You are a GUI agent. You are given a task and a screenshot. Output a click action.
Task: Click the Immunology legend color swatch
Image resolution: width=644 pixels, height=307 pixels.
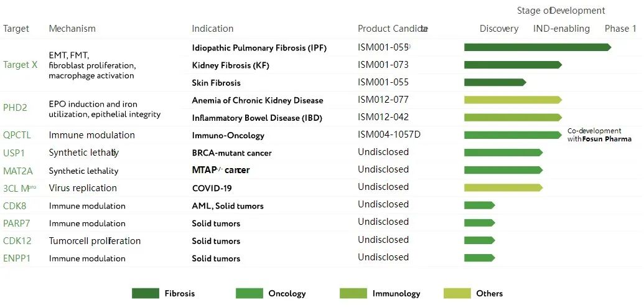pyautogui.click(x=353, y=293)
